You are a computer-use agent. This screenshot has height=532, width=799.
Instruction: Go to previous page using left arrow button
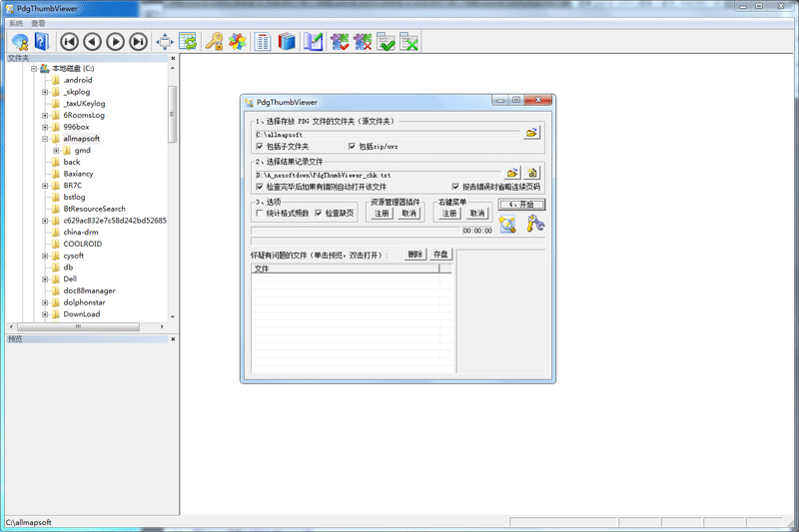coord(92,42)
